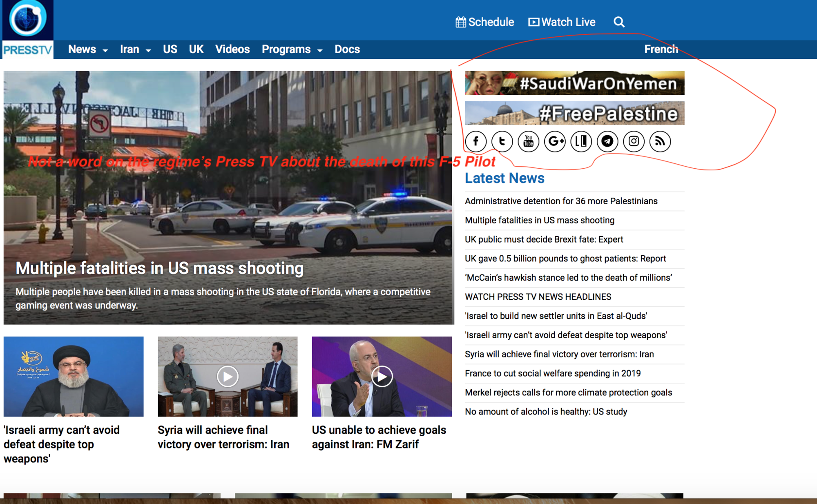Screen dimensions: 817x504
Task: Play the FM Zarif video
Action: pyautogui.click(x=382, y=376)
